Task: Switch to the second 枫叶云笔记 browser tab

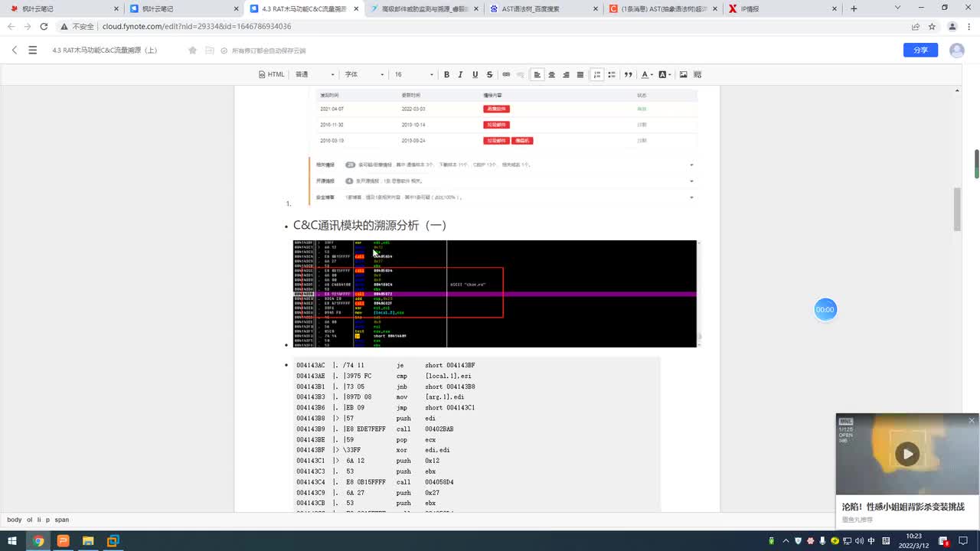Action: [x=185, y=8]
